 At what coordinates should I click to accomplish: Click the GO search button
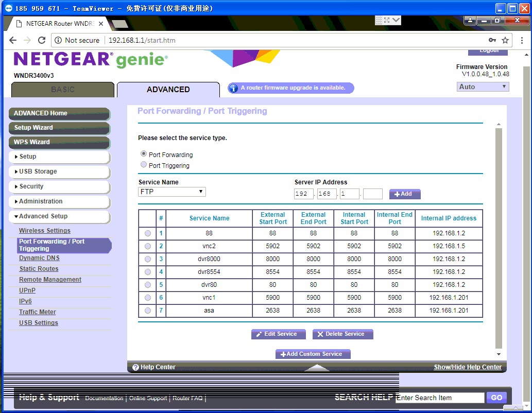496,398
